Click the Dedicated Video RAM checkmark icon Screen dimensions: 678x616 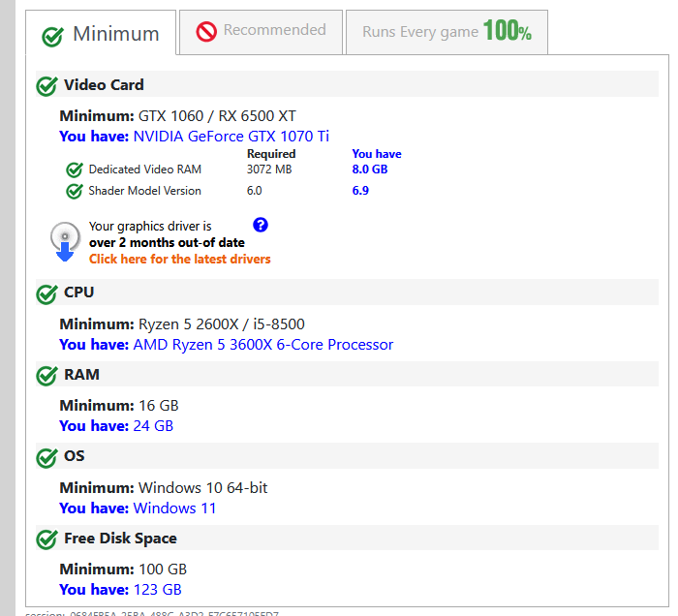(x=75, y=169)
